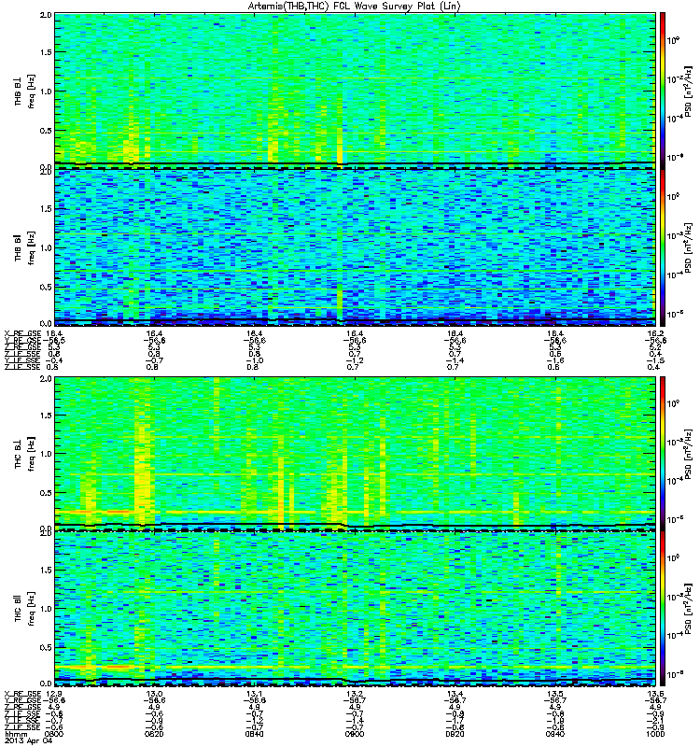
Task: Click the '0.5' frequency tick of THB B-parallel panel
Action: coord(46,287)
